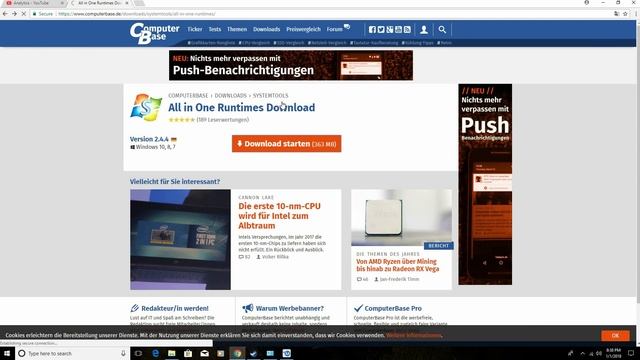Open the site search magnifier icon
Viewport: 640px width, 360px height.
pos(442,29)
